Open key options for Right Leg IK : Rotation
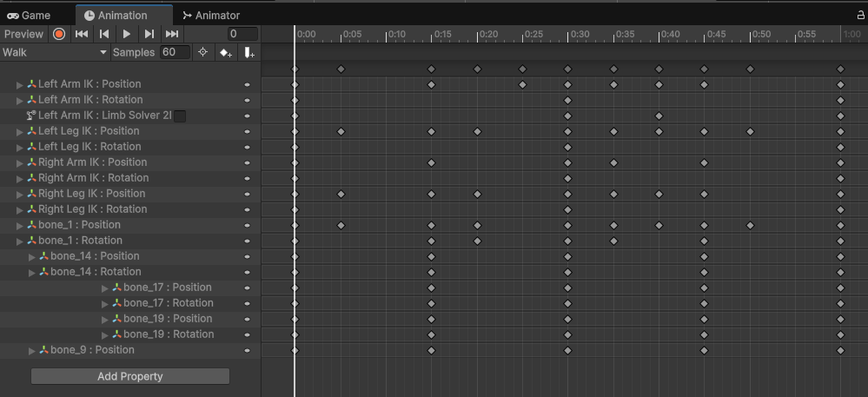Screen dimensions: 868x397 (x=247, y=210)
